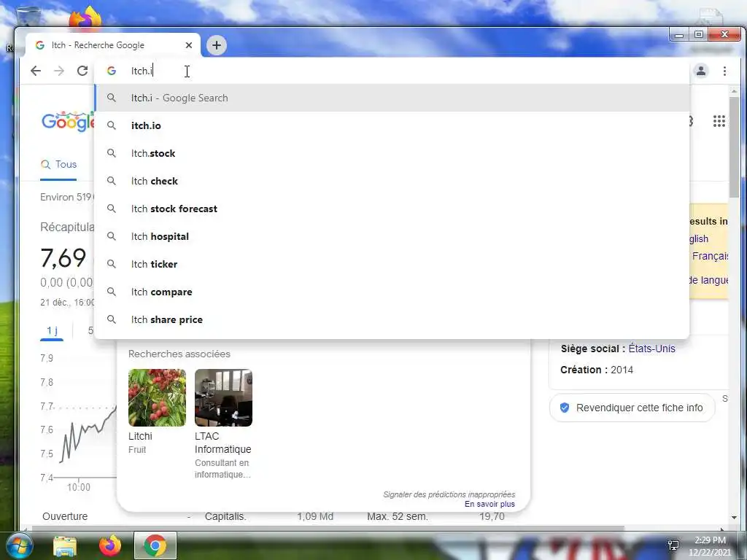Choose the 'Itch.stock' suggestion
The image size is (747, 560).
click(x=392, y=153)
